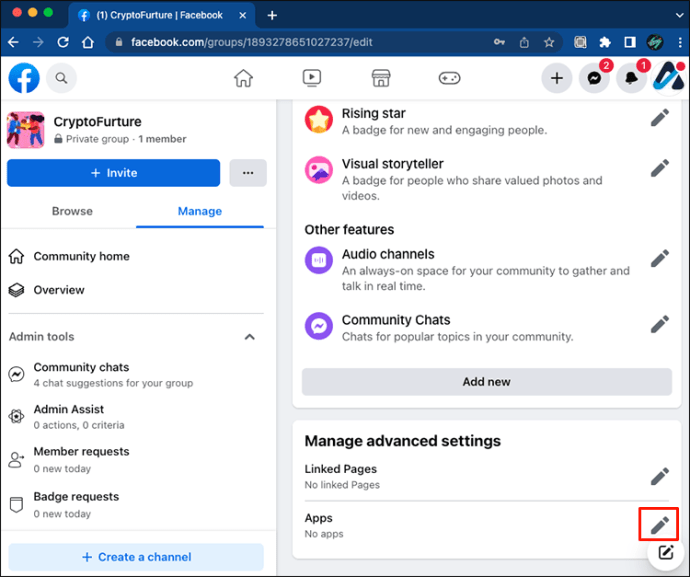Viewport: 690px width, 577px height.
Task: Open the group more options ellipsis button
Action: pos(247,173)
